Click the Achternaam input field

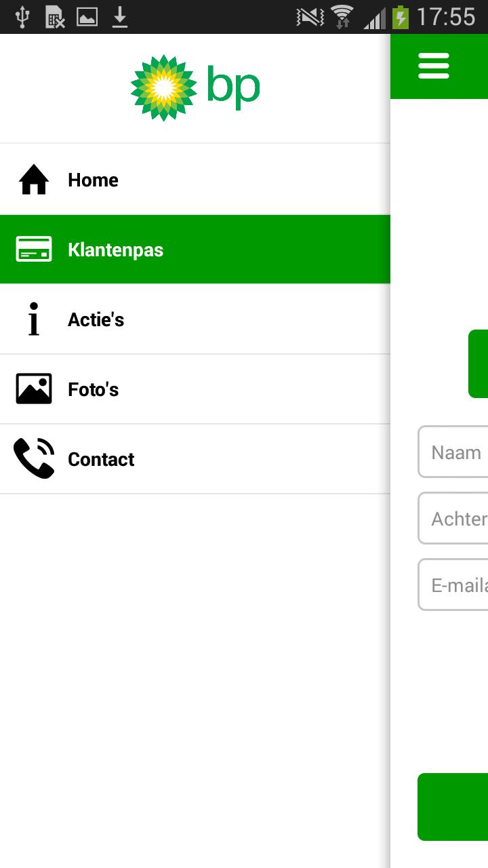tap(454, 519)
